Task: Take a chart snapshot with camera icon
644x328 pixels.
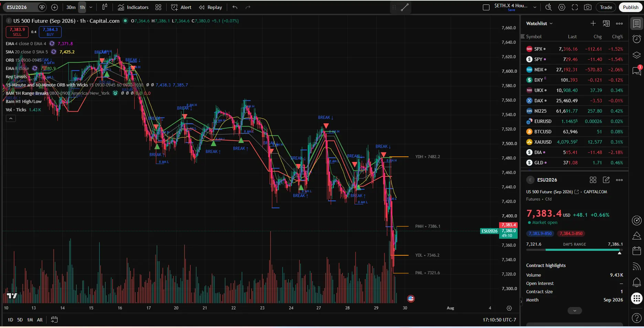Action: tap(588, 7)
